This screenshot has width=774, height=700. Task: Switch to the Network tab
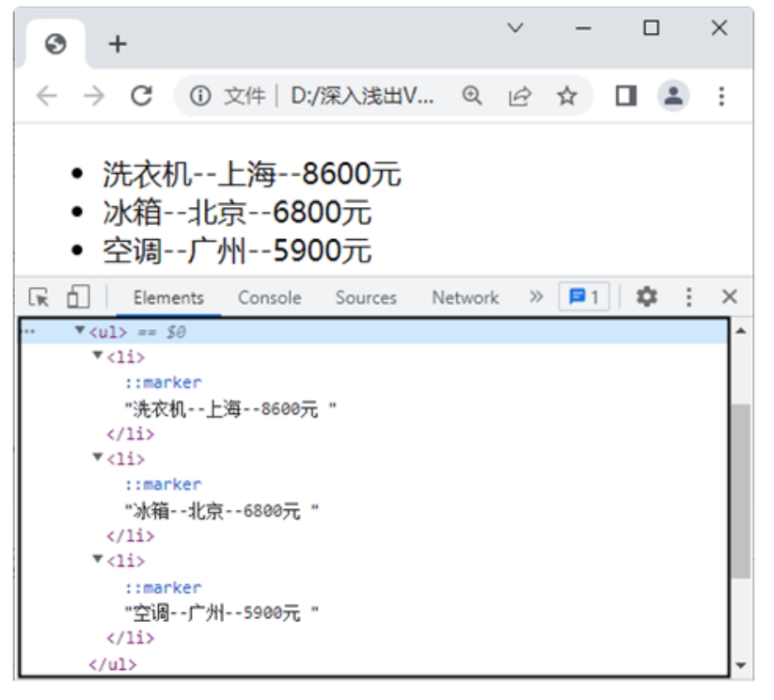click(465, 297)
